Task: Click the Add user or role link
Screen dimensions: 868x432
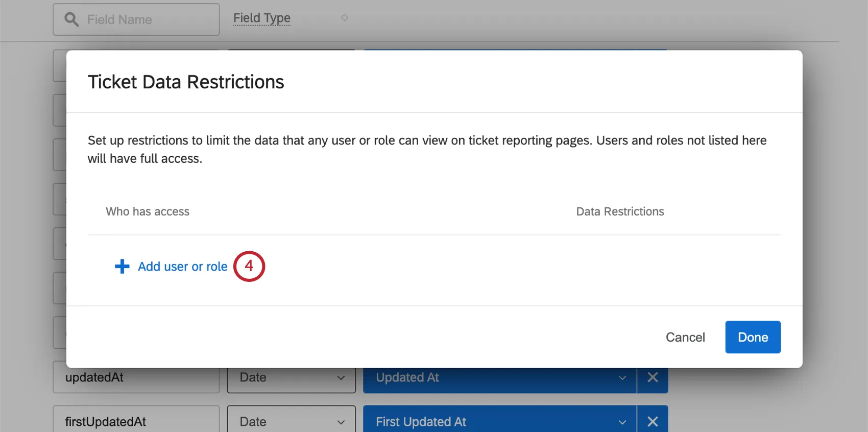Action: [x=182, y=267]
